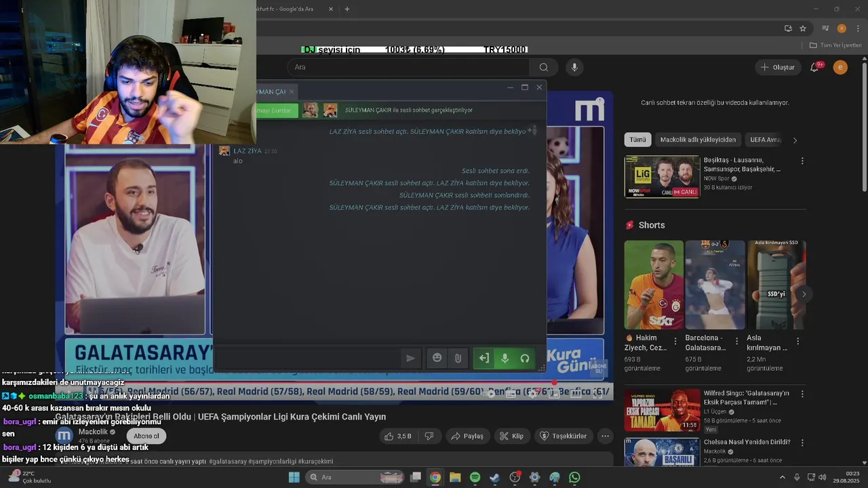Image resolution: width=868 pixels, height=488 pixels.
Task: Open the Mackolik channel name link
Action: tap(93, 432)
